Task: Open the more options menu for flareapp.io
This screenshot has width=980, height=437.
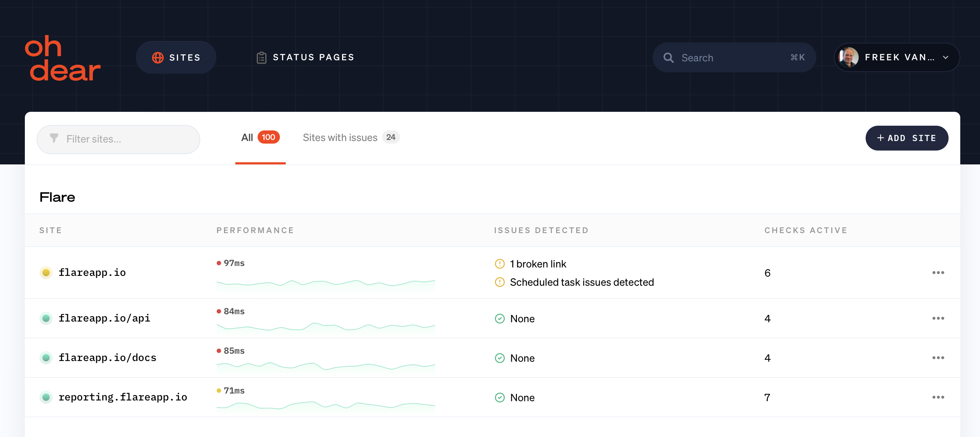Action: pyautogui.click(x=938, y=272)
